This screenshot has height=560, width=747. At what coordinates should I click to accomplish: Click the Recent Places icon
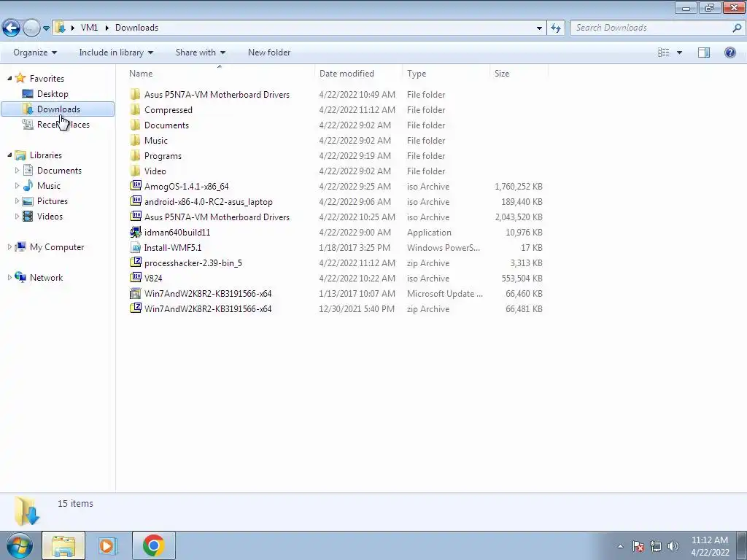(28, 124)
